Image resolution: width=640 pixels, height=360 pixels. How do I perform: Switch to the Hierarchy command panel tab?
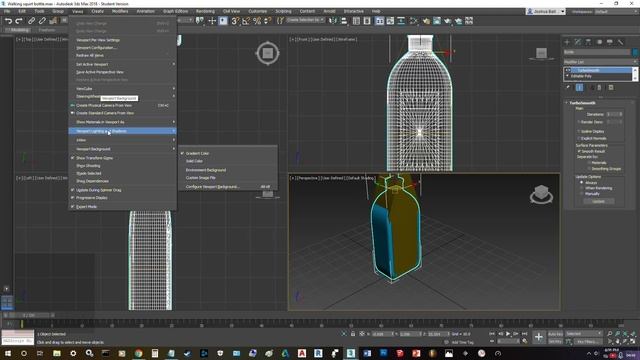[588, 42]
